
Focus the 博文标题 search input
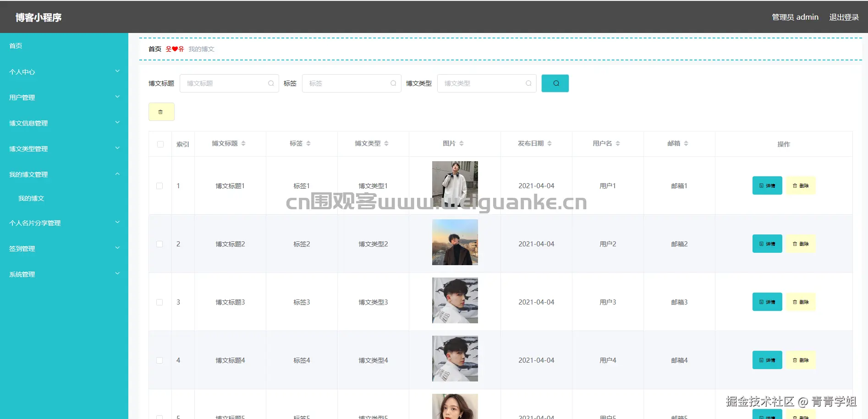click(x=229, y=83)
